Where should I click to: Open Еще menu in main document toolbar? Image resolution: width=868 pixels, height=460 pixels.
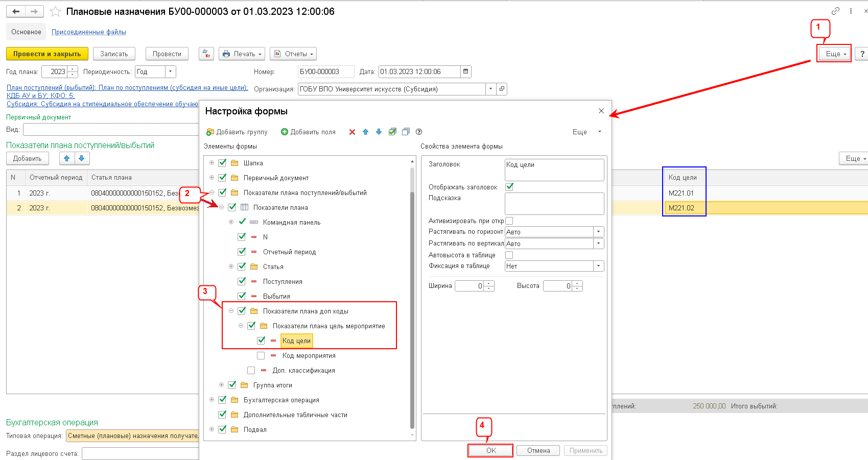(835, 54)
